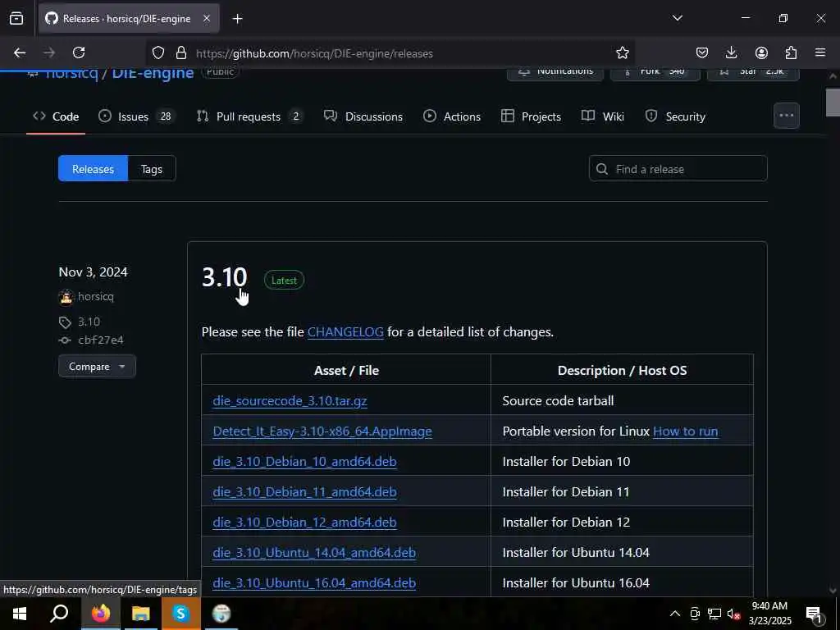
Task: Click the Find a release search field
Action: (x=678, y=169)
